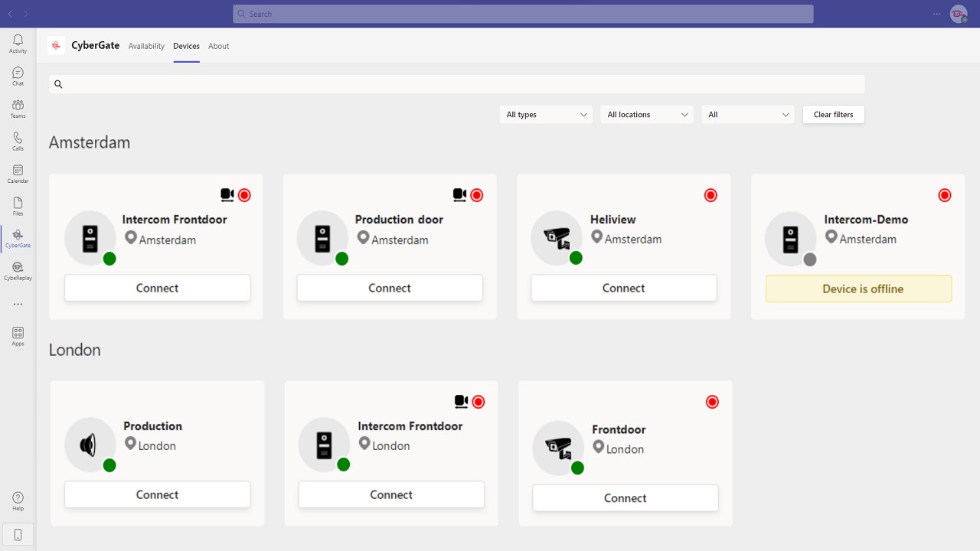
Task: Open Chat from the sidebar
Action: 18,76
